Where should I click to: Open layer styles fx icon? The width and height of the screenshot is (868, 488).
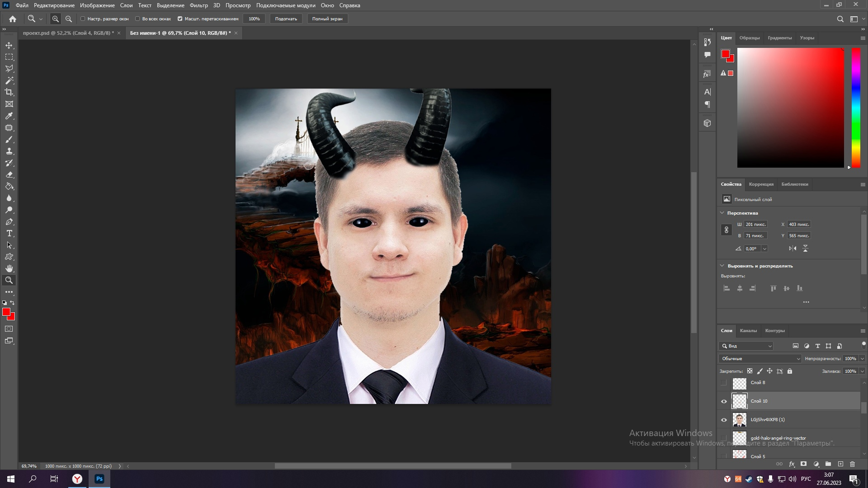(792, 464)
